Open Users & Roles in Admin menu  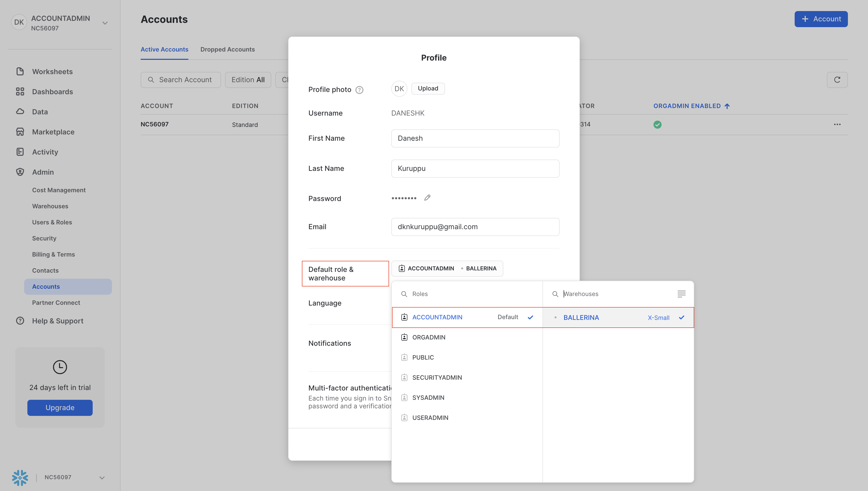tap(52, 222)
